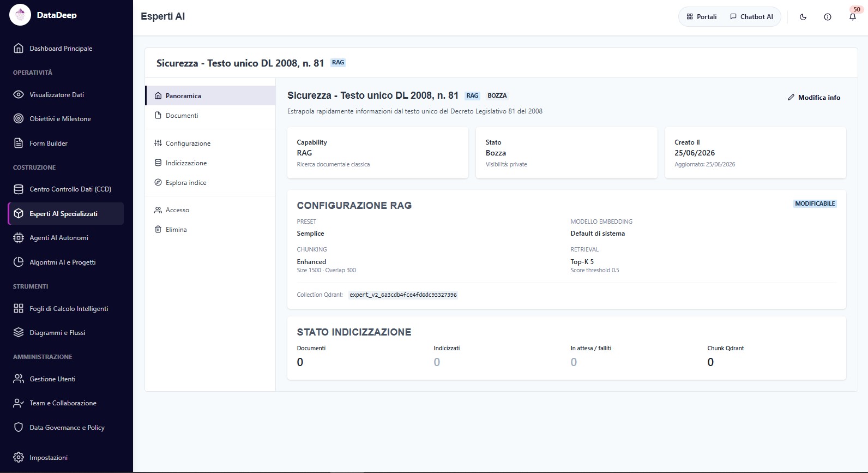Screen dimensions: 868x473
Task: Select Panoramica tab label
Action: tap(183, 95)
